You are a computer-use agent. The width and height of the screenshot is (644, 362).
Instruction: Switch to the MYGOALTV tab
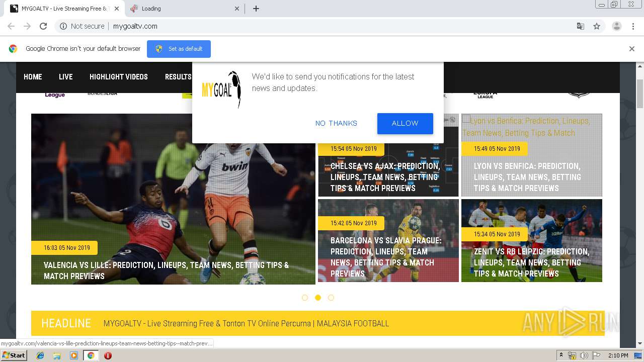[63, 9]
